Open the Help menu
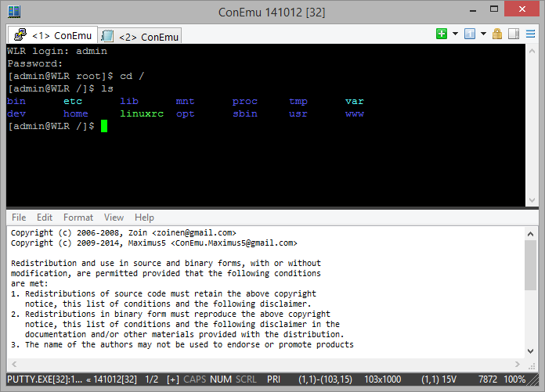Viewport: 545px width, 392px height. 144,218
